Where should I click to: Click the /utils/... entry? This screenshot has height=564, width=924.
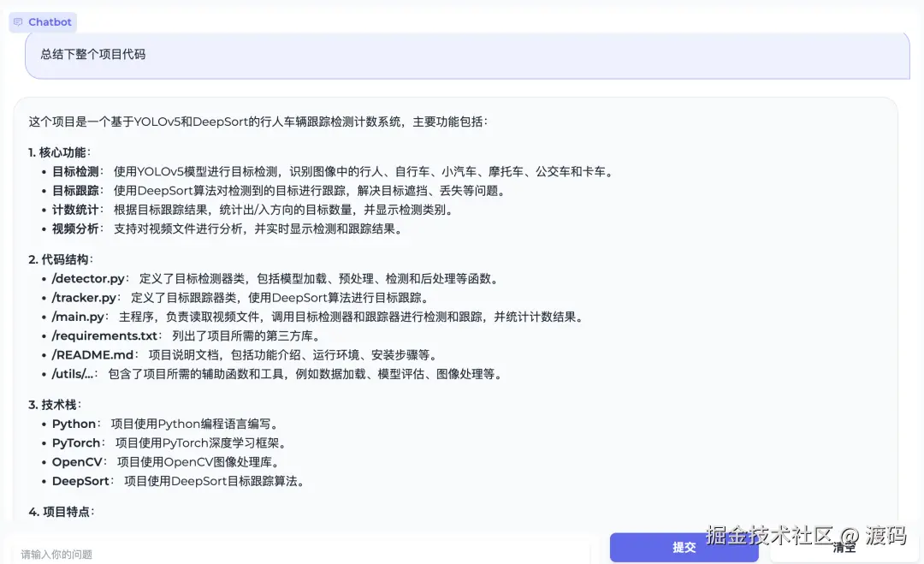pyautogui.click(x=278, y=374)
